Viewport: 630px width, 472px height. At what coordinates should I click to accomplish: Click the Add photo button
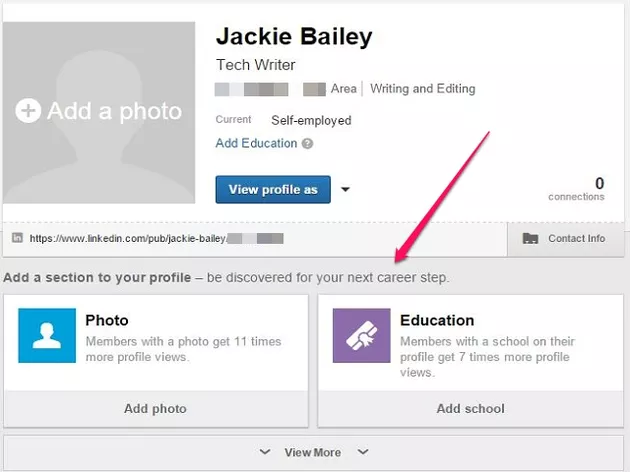coord(156,409)
